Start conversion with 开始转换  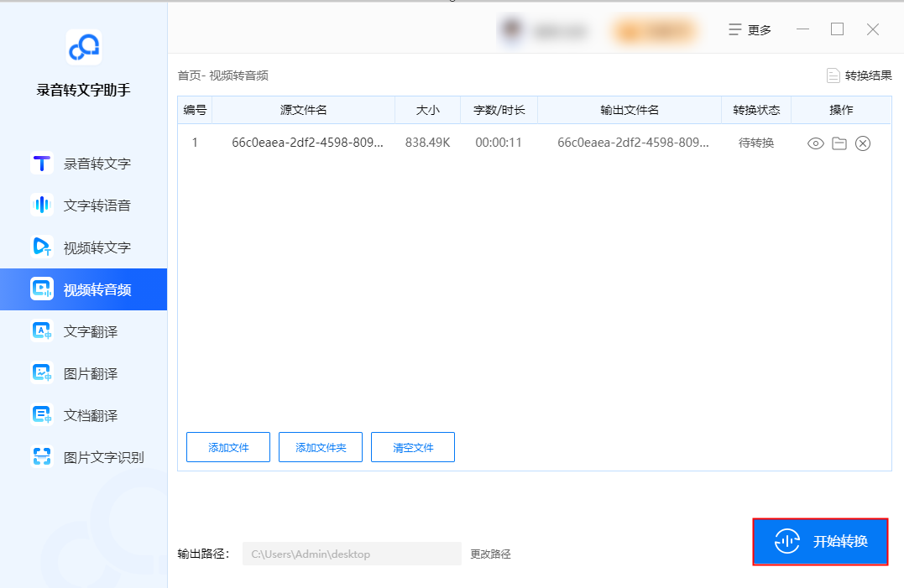click(x=819, y=541)
